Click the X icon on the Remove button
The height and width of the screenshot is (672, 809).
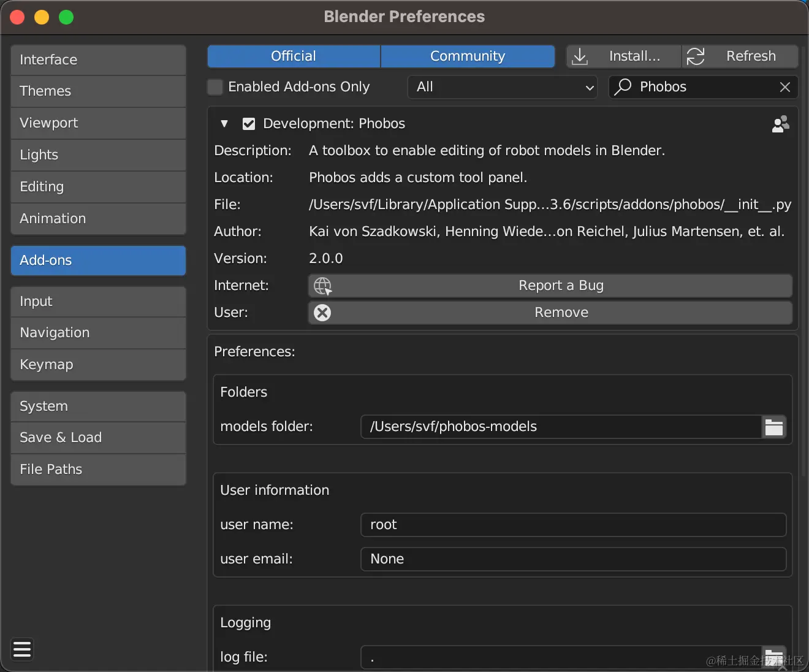pos(322,313)
